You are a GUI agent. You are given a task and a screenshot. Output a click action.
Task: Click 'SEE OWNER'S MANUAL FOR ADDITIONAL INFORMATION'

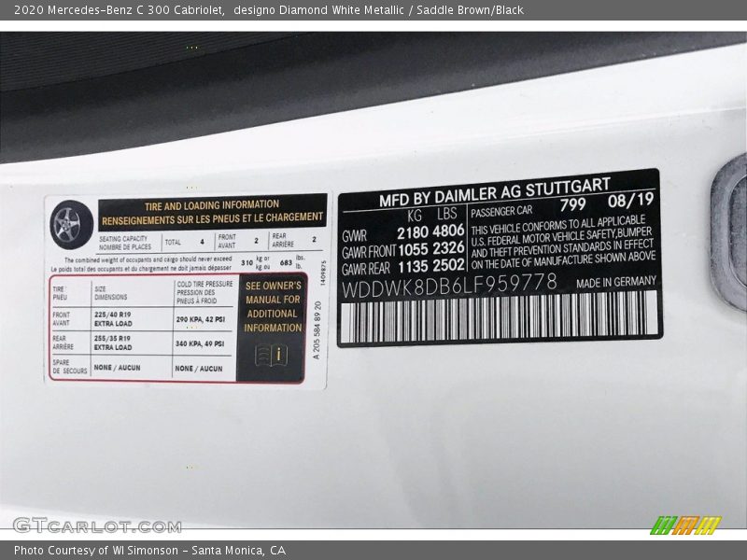click(x=273, y=307)
